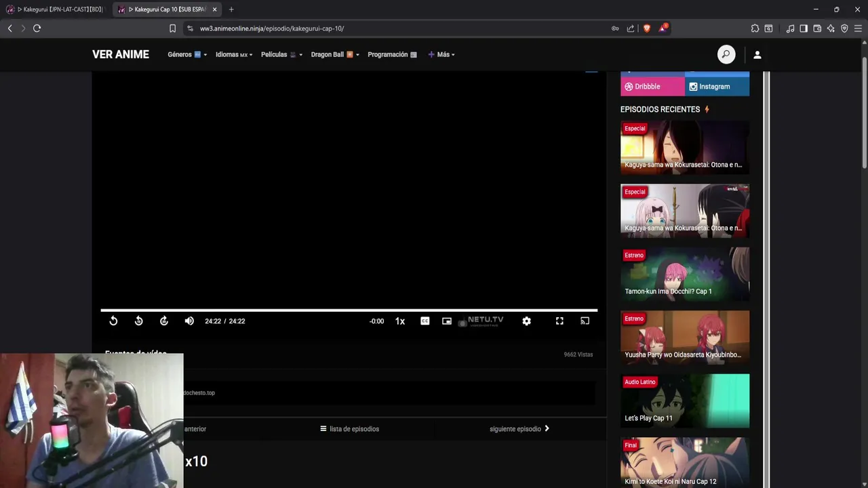Image resolution: width=868 pixels, height=488 pixels.
Task: Mute the video volume
Action: click(189, 321)
